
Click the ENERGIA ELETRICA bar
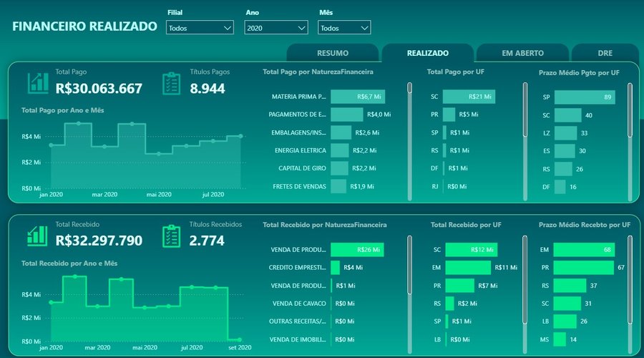(x=340, y=150)
